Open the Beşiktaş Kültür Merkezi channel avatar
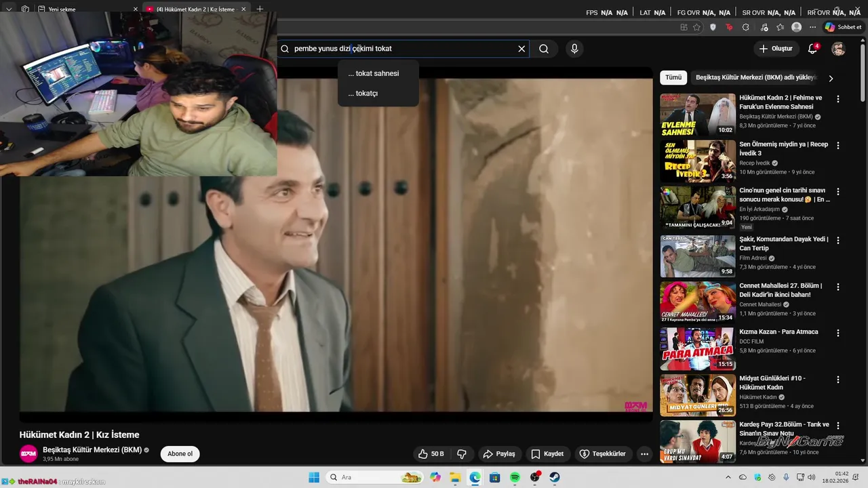This screenshot has width=868, height=488. 28,454
